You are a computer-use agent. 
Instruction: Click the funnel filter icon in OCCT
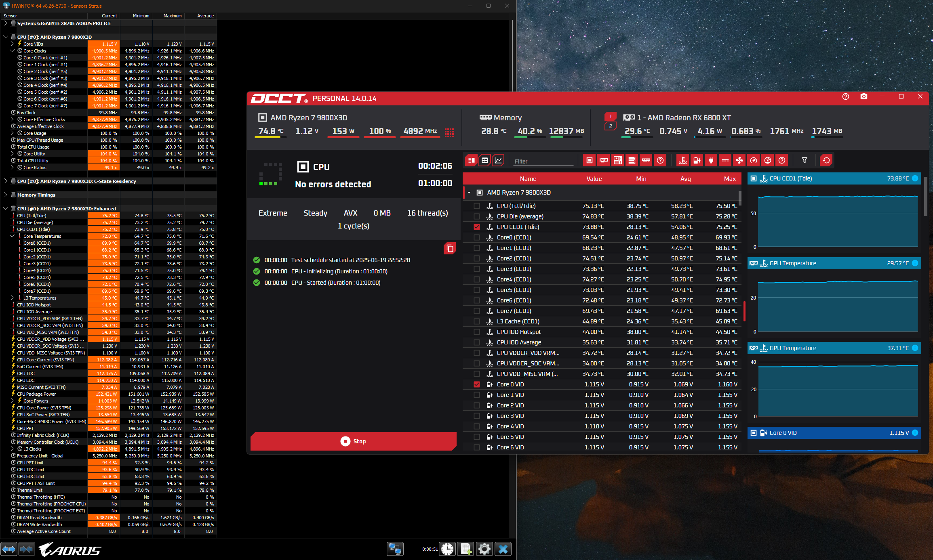(x=805, y=160)
